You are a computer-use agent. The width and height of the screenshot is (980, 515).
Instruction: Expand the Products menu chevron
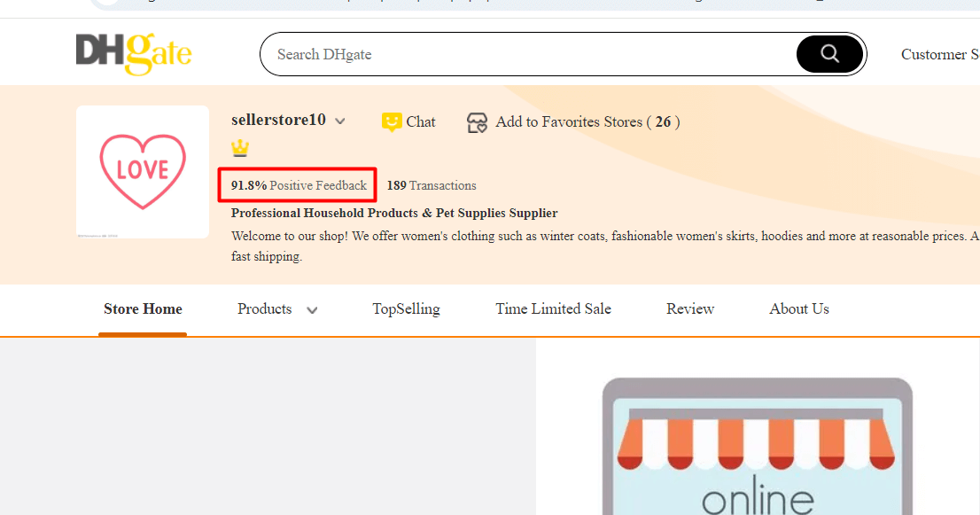coord(312,310)
